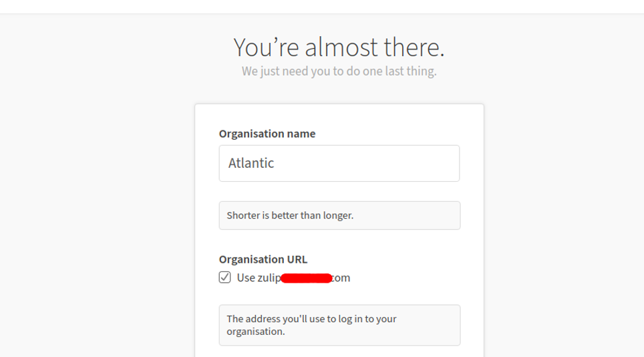Click the word 'Use' beside the checkbox
Image resolution: width=644 pixels, height=357 pixels.
point(246,277)
